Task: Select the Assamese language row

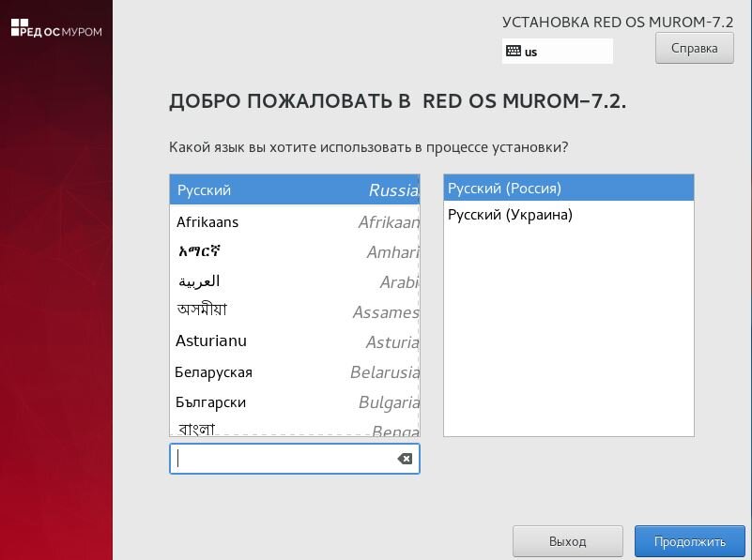Action: click(x=295, y=311)
